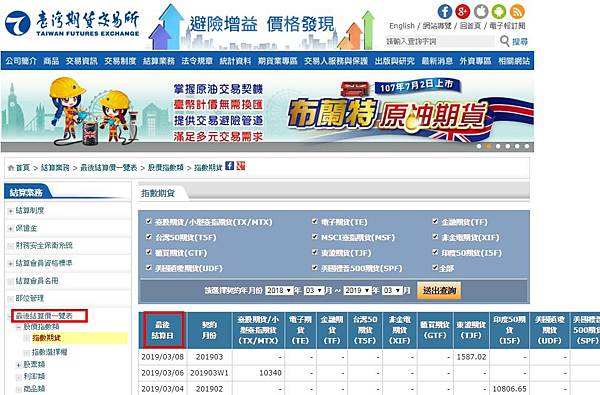Share via Facebook icon in breadcrumb
This screenshot has width=600, height=395.
point(229,166)
